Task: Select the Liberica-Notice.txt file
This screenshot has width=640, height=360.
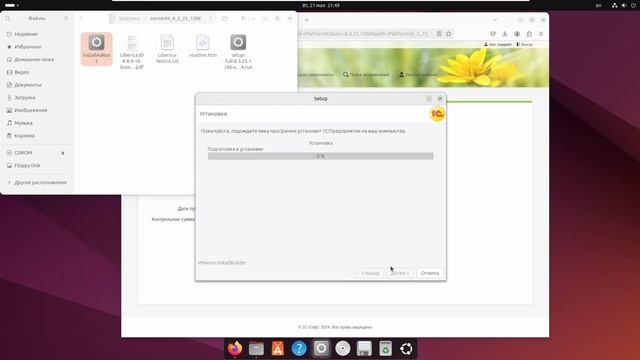Action: pos(167,49)
